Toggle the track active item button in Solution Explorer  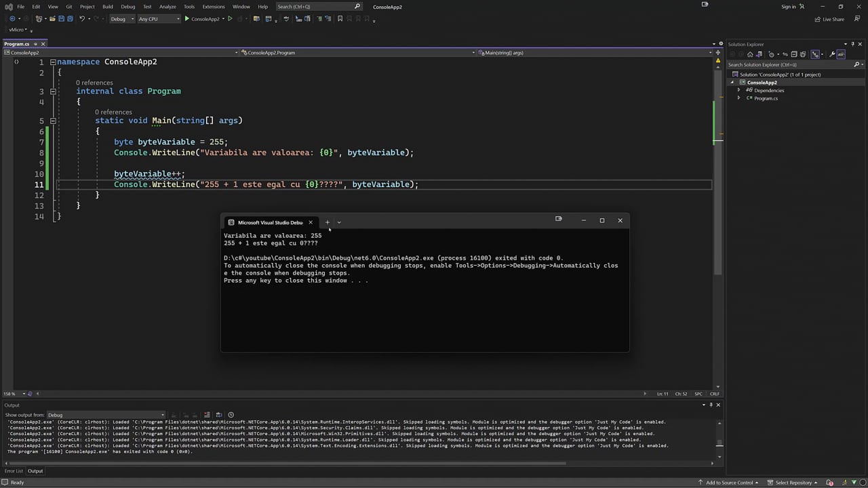[x=816, y=54]
